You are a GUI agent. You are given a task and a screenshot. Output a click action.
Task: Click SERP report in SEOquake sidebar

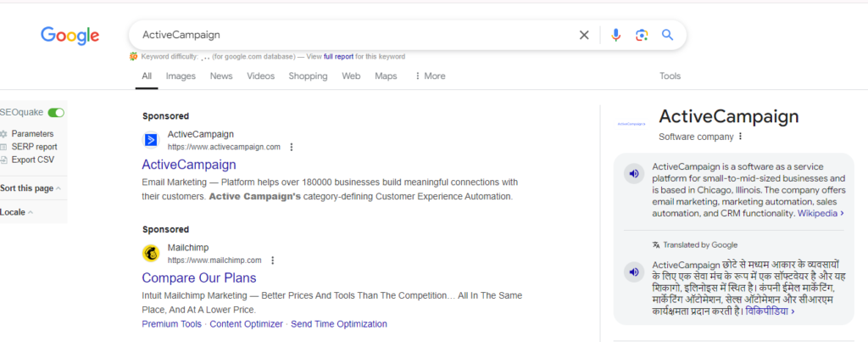point(34,147)
